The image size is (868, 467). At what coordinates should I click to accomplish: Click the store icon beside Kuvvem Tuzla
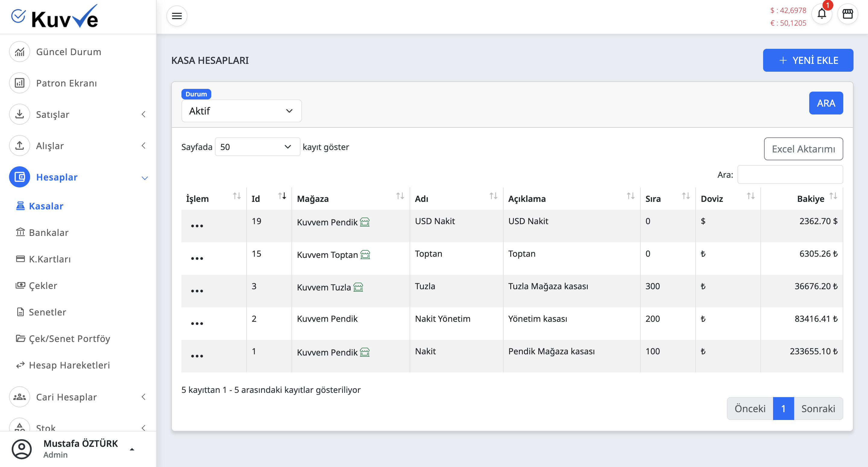[358, 287]
